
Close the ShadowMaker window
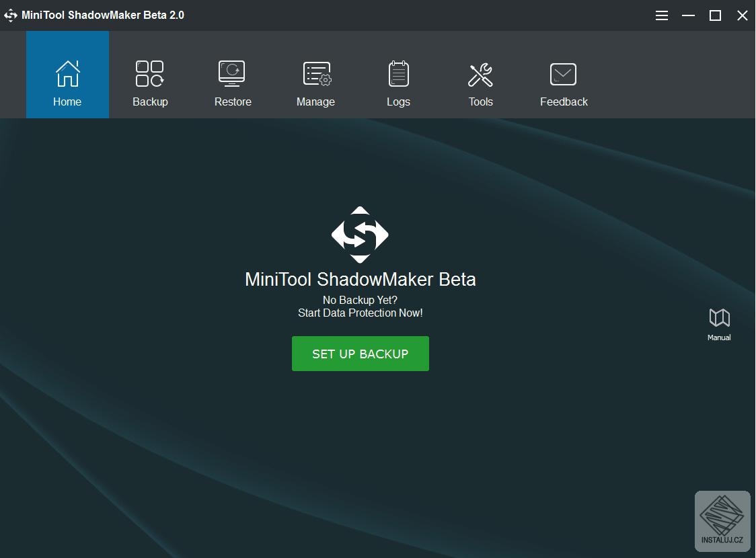[x=743, y=15]
